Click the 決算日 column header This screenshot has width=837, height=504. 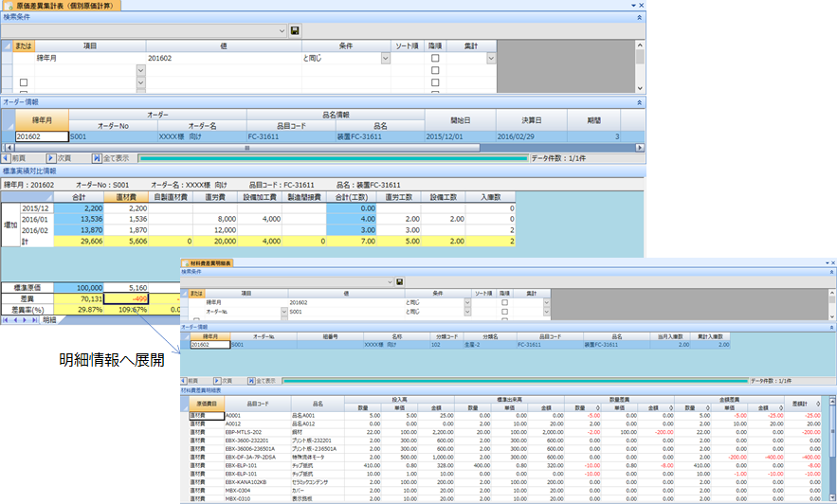(532, 120)
